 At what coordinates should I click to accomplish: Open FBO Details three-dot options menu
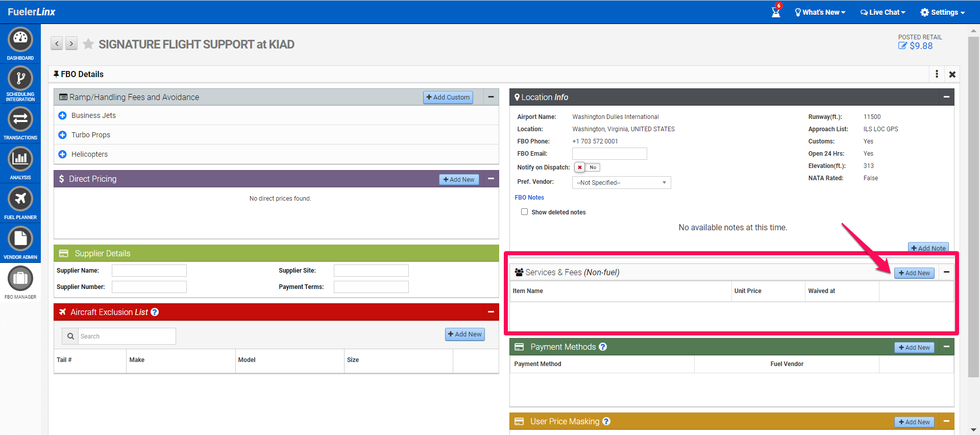937,74
